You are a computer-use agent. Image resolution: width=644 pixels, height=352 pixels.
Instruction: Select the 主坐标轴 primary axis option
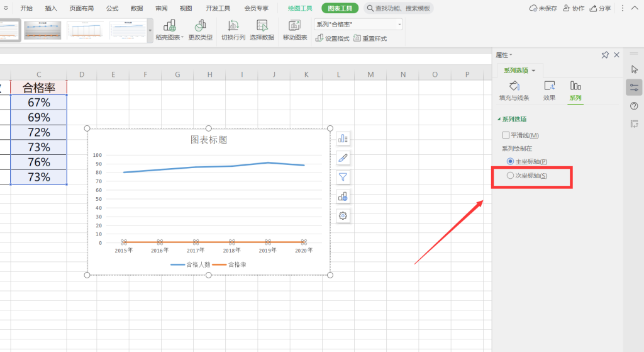(510, 162)
